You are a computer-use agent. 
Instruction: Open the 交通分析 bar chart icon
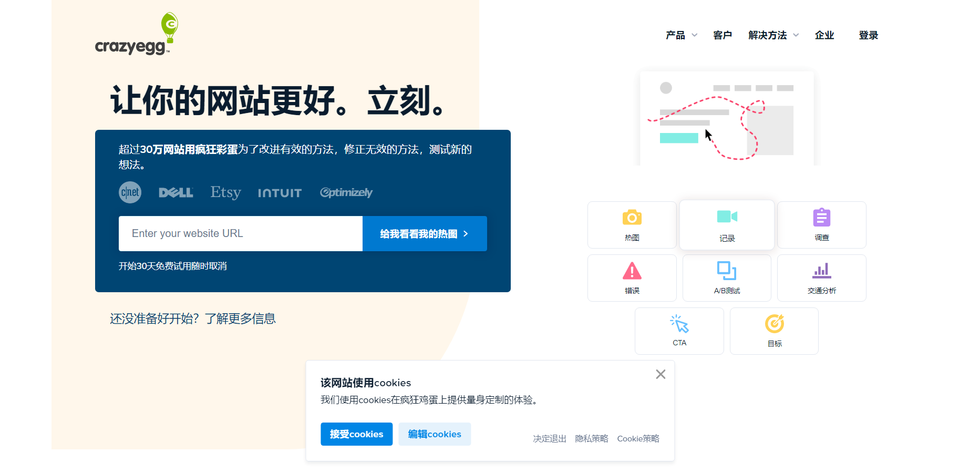(x=821, y=271)
